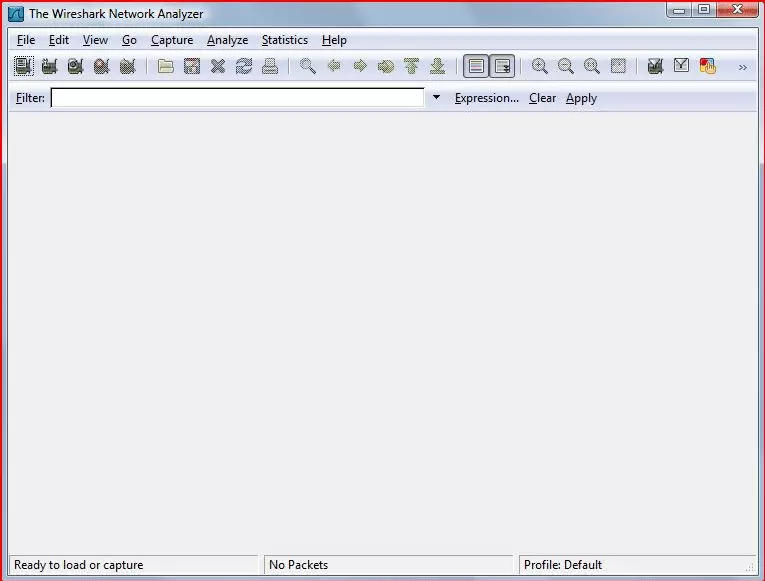Open the File menu

click(26, 40)
